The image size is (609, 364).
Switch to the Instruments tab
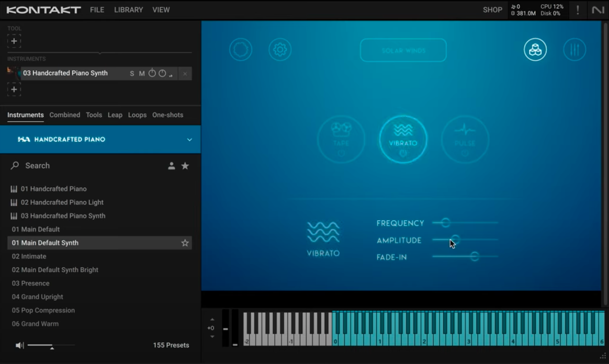(26, 115)
